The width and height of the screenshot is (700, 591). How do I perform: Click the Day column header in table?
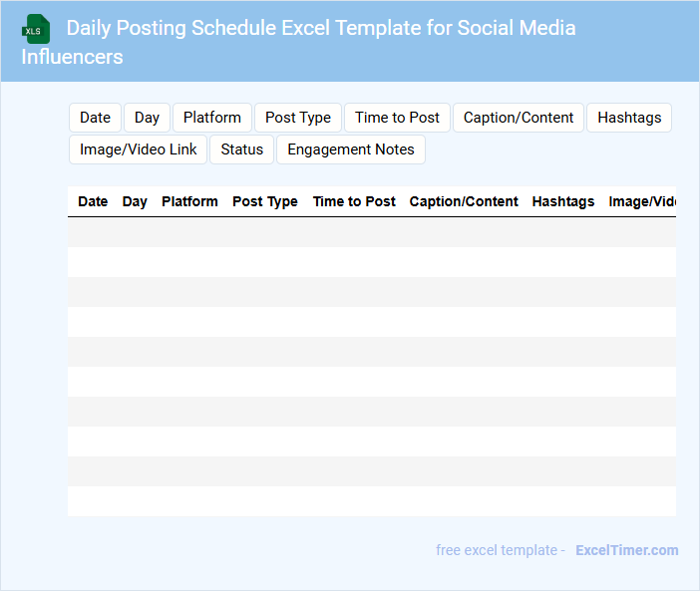point(135,201)
